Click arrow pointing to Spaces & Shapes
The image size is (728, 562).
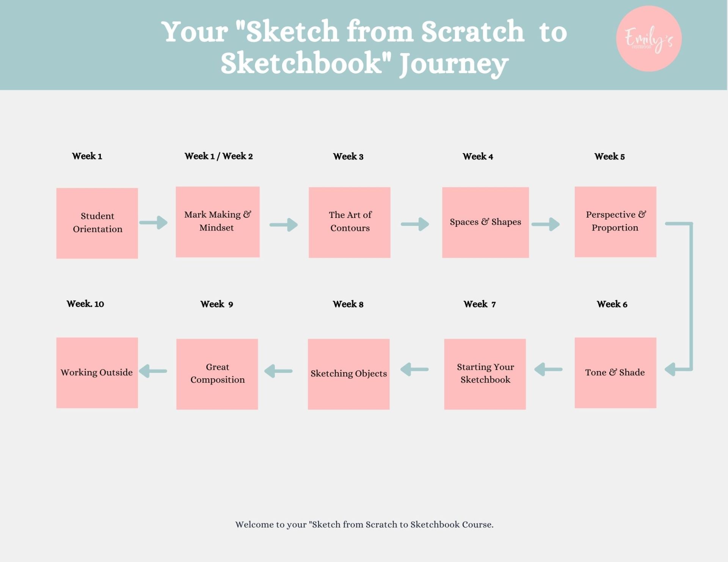[x=415, y=224]
